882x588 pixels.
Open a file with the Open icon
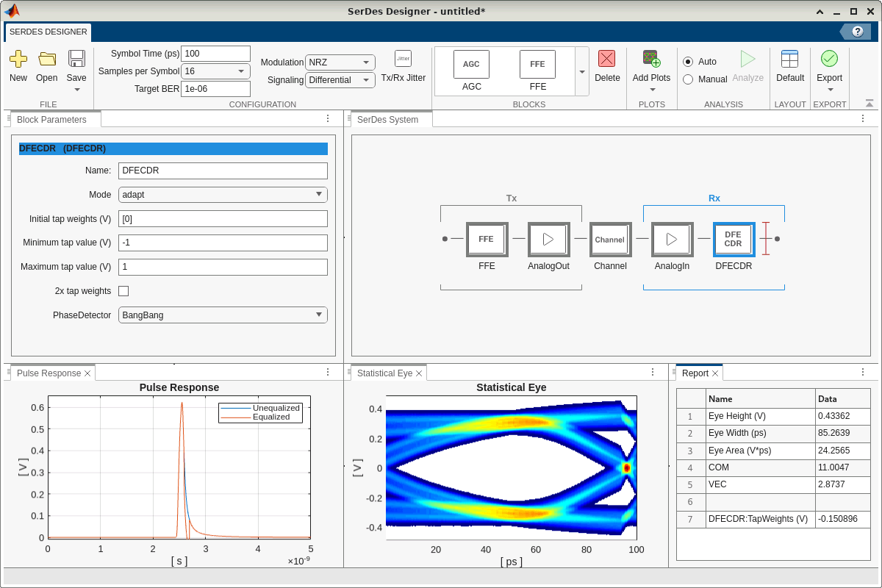tap(47, 60)
